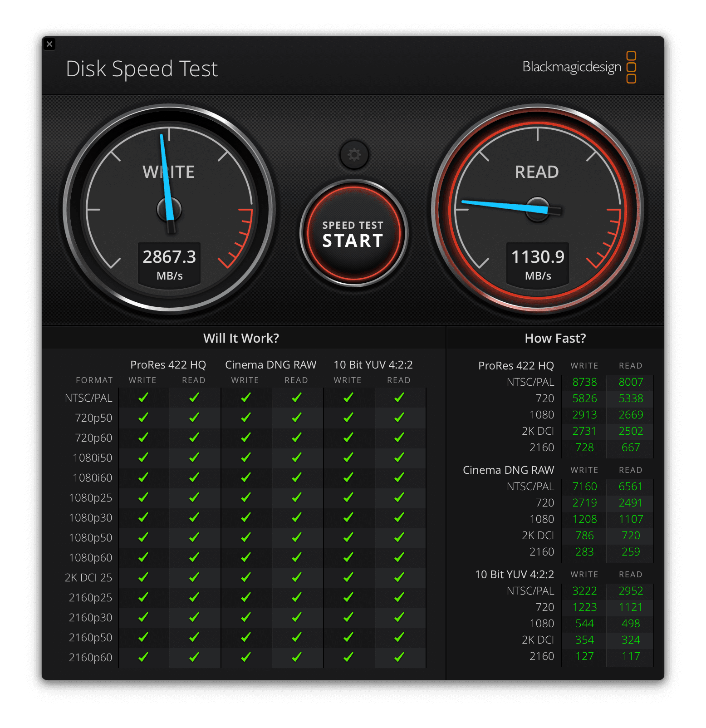This screenshot has height=728, width=706.
Task: Click Cinema DNG RAW 2160 read value 259
Action: [631, 552]
